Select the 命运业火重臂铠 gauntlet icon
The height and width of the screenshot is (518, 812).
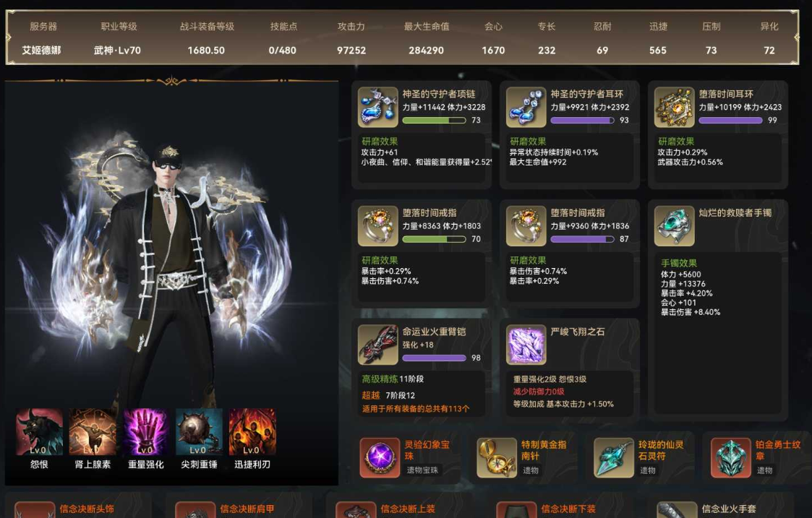pyautogui.click(x=378, y=345)
